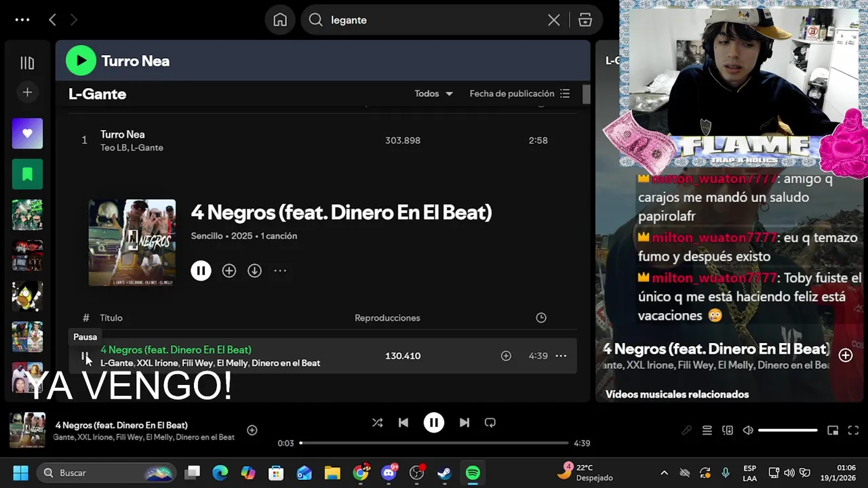
Task: Open 'Vídeos musicales relacionados' section
Action: (677, 394)
